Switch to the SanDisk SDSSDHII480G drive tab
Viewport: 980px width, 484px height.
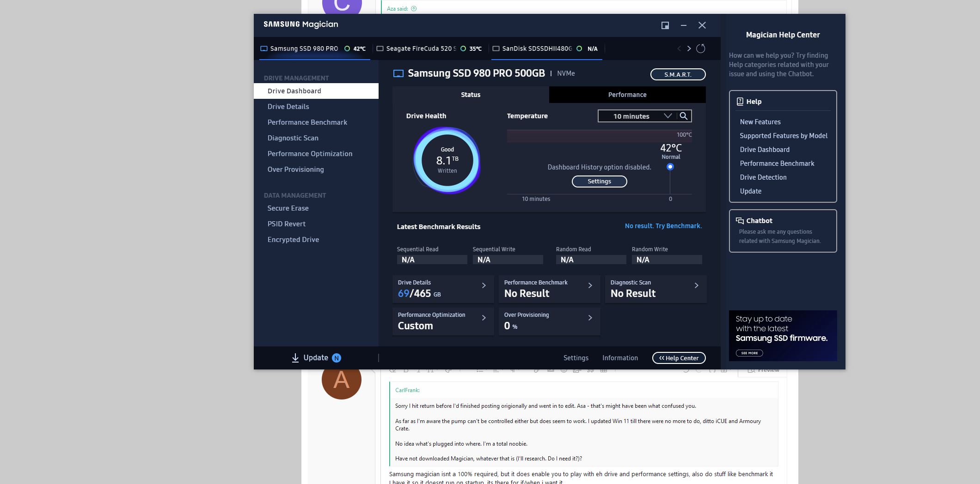pos(547,48)
